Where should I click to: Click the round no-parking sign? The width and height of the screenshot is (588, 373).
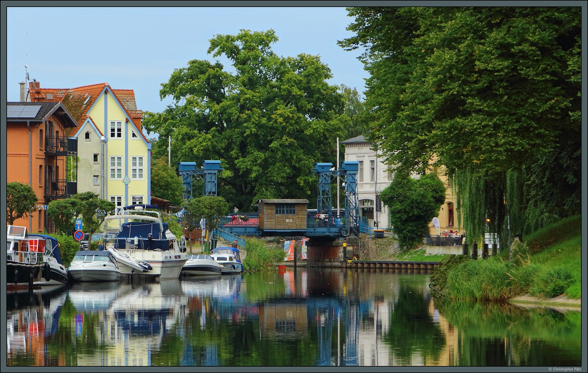79,235
